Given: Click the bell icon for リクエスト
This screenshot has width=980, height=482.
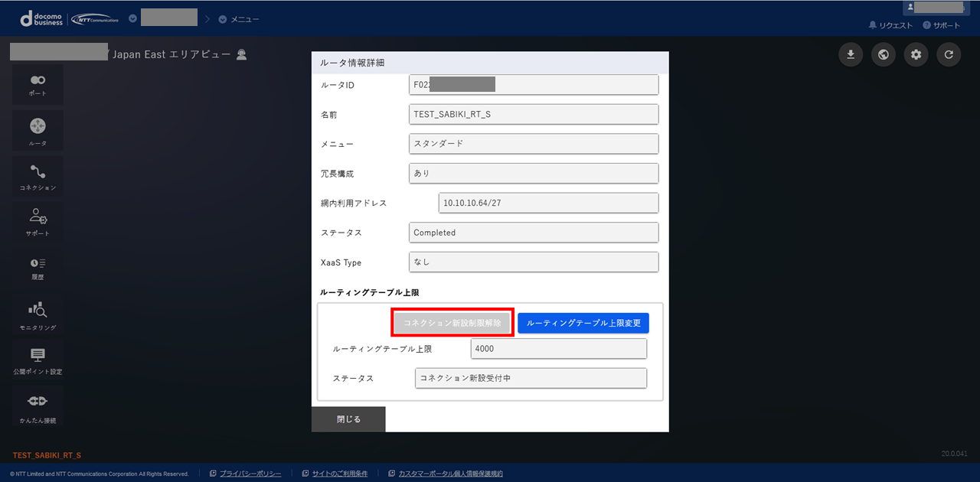Looking at the screenshot, I should pos(872,25).
